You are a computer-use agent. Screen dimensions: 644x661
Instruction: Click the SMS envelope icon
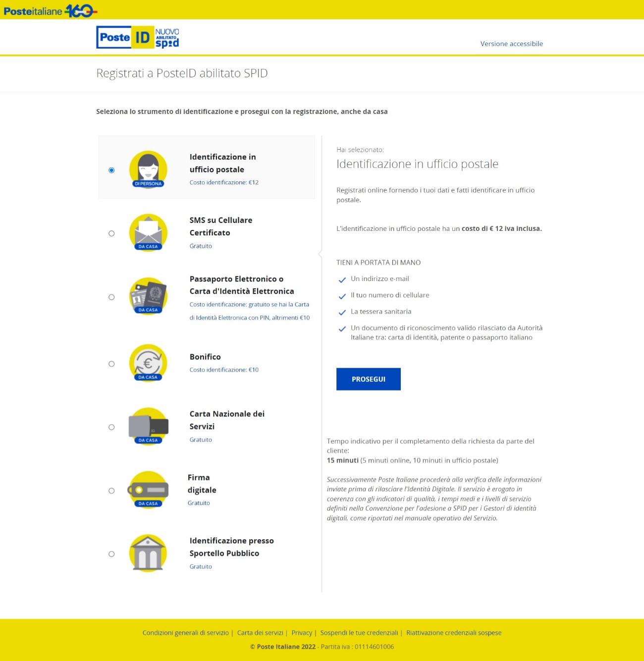click(x=148, y=233)
